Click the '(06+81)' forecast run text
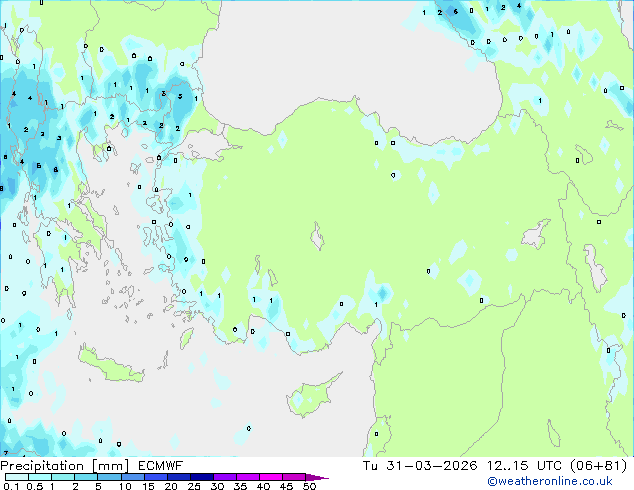Screen dimensions: 634x490 (x=598, y=466)
